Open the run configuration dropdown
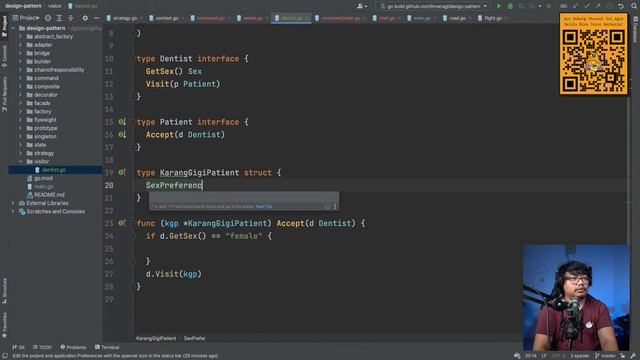Image resolution: width=640 pixels, height=360 pixels. tap(433, 6)
